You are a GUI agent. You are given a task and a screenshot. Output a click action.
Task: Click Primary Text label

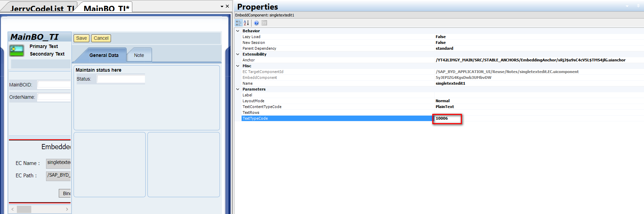tap(44, 46)
